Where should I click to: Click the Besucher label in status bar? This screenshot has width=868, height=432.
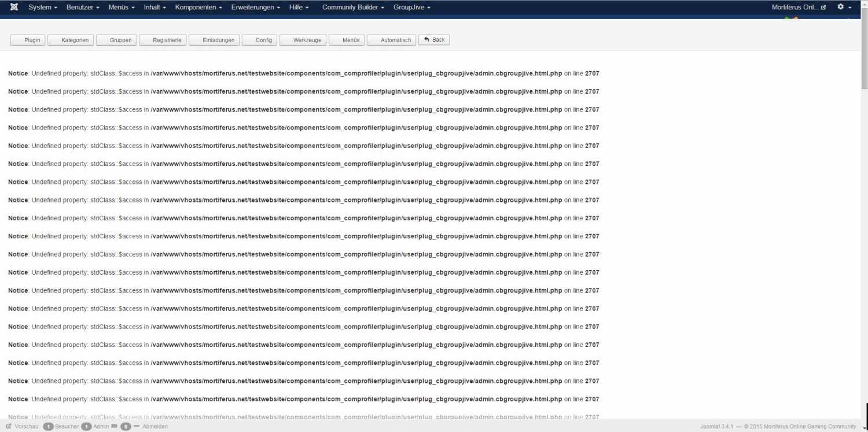point(67,427)
